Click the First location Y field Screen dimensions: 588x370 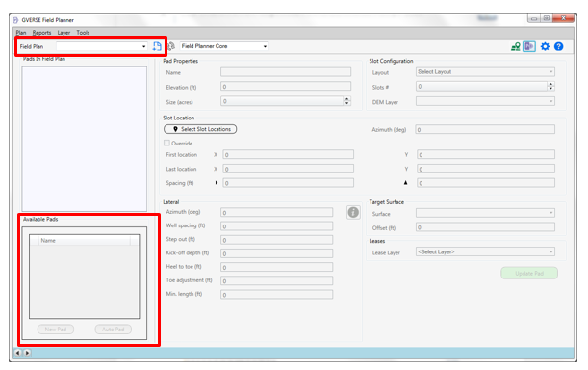pyautogui.click(x=486, y=154)
